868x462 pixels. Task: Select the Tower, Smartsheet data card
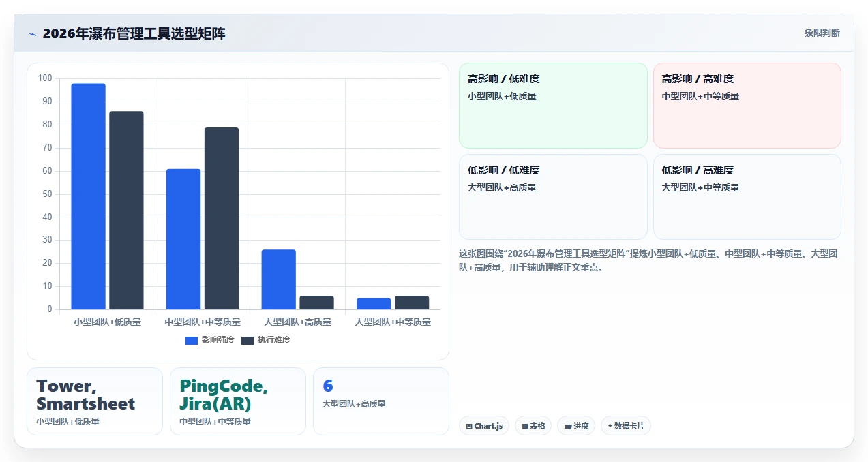pyautogui.click(x=95, y=401)
